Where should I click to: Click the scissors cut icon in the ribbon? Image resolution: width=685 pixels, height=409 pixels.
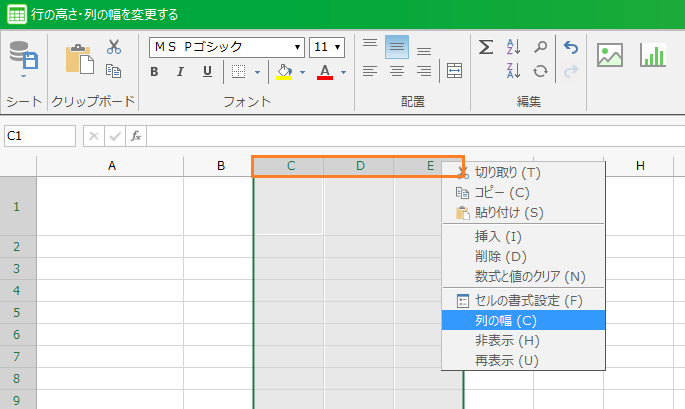tap(113, 47)
